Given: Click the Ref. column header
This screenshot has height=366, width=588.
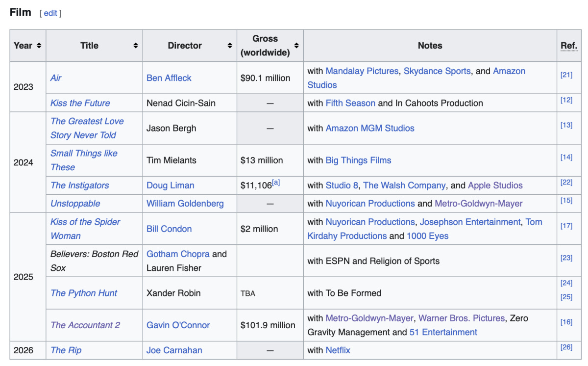Looking at the screenshot, I should (569, 46).
